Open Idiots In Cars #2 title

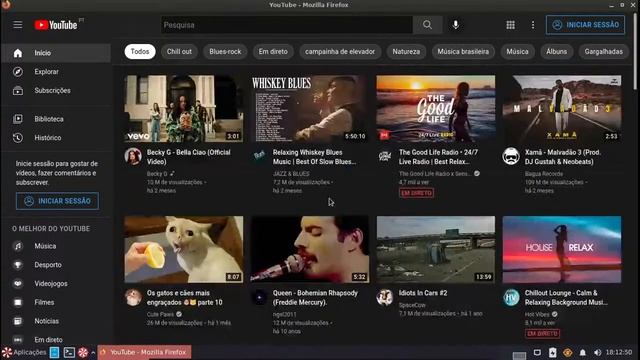(x=423, y=293)
